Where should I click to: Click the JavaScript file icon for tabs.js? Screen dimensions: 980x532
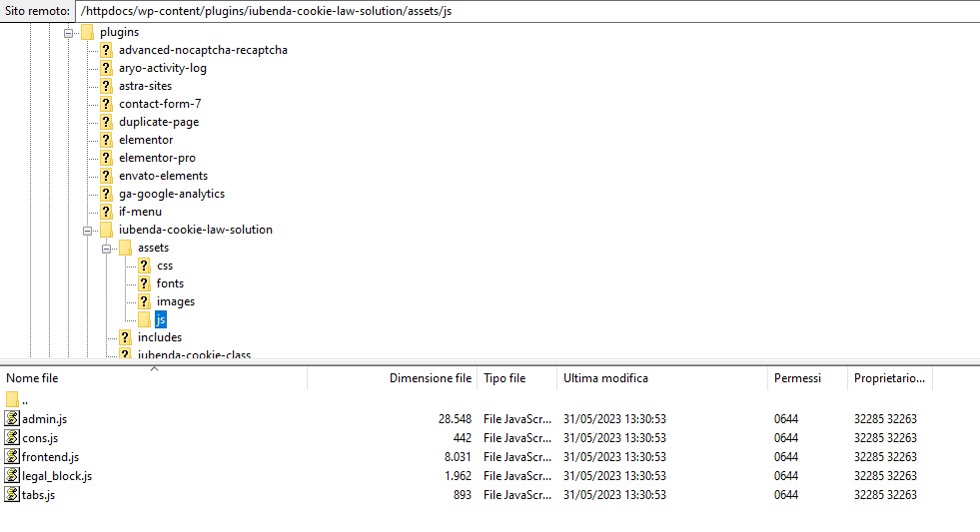[12, 494]
